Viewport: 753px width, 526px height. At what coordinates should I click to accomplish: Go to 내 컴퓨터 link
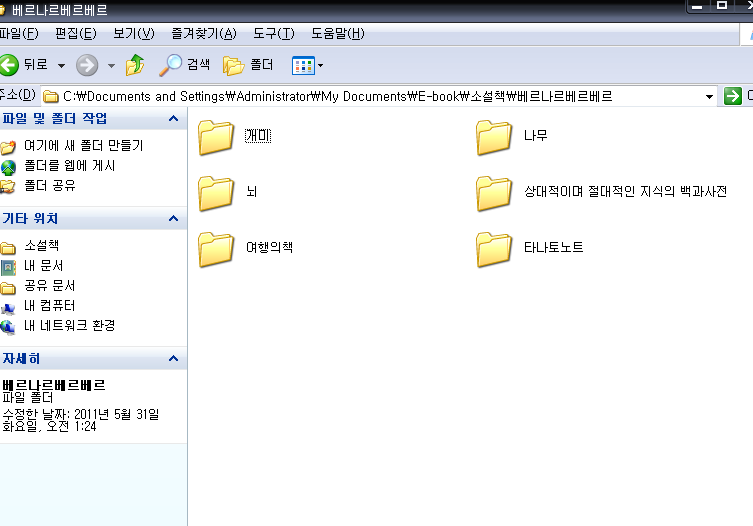coord(49,306)
